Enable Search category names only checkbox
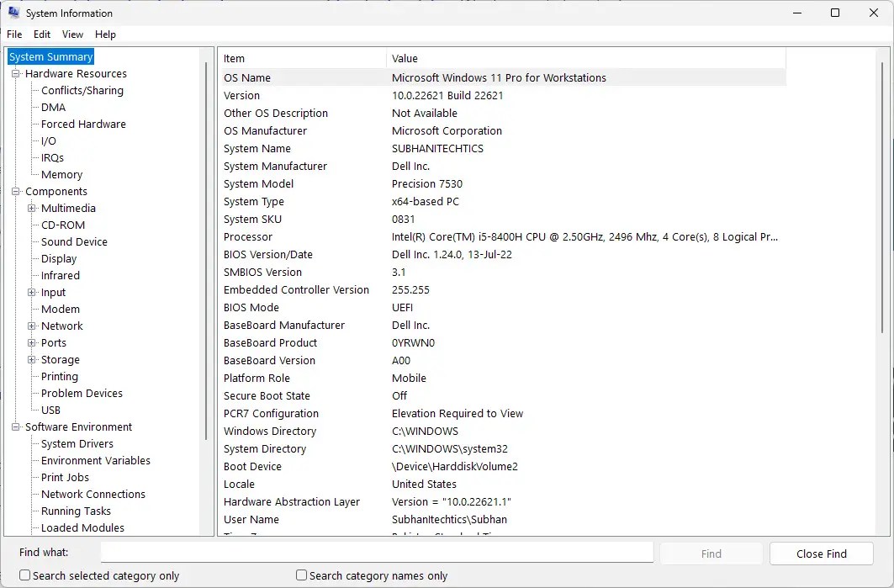Viewport: 894px width, 588px height. (302, 575)
